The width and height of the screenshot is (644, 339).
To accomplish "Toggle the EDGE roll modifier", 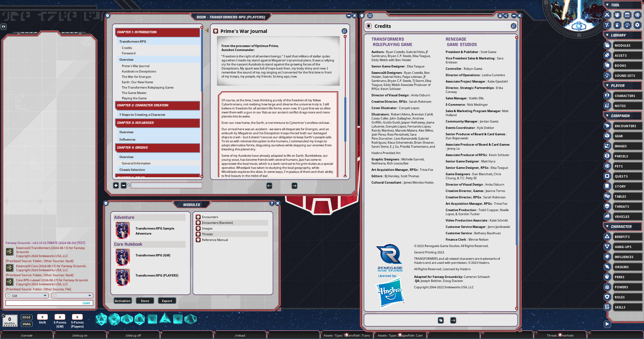I will coord(26,317).
